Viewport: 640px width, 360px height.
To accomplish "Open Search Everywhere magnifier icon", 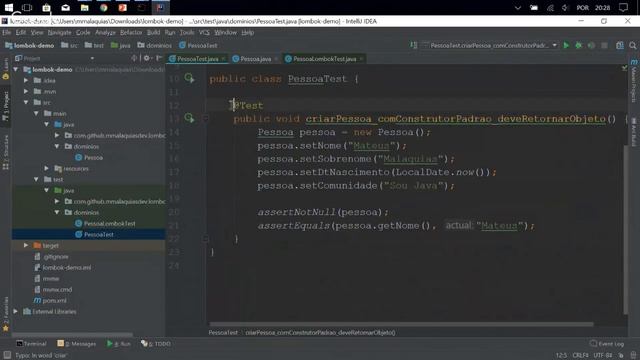I will (633, 45).
